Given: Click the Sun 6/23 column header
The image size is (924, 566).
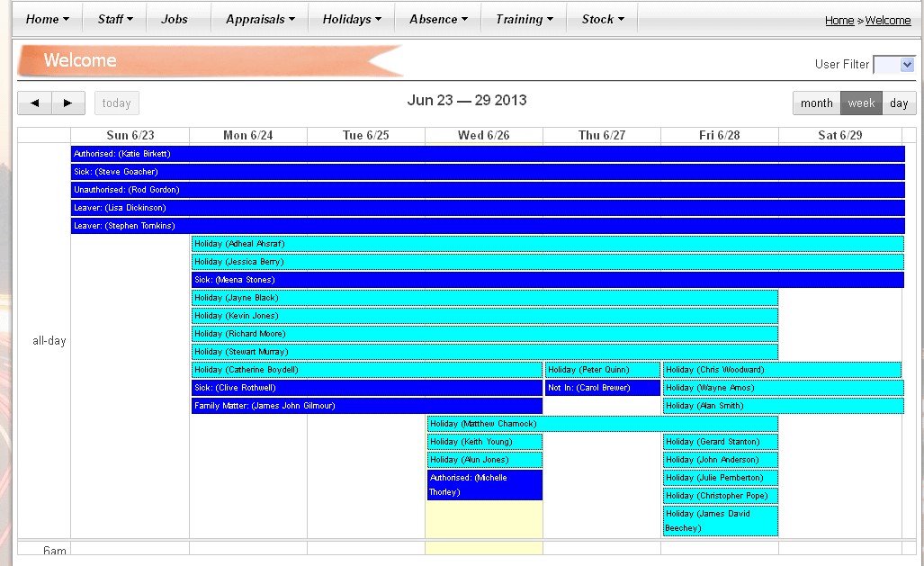Looking at the screenshot, I should click(x=130, y=135).
